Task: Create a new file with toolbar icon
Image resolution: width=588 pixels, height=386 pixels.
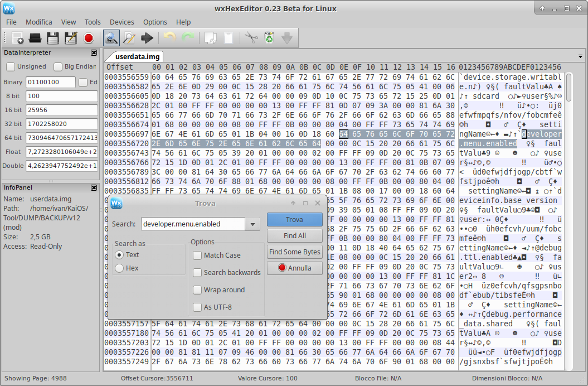Action: [17, 38]
